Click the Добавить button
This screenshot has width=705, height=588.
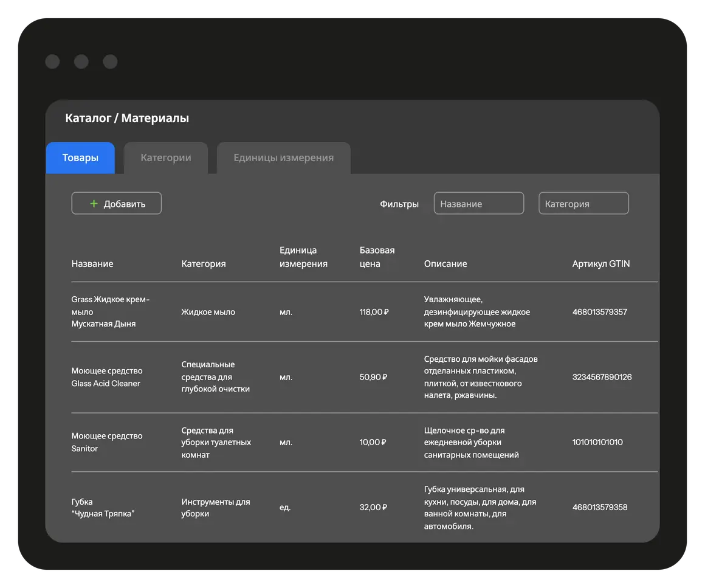(117, 204)
